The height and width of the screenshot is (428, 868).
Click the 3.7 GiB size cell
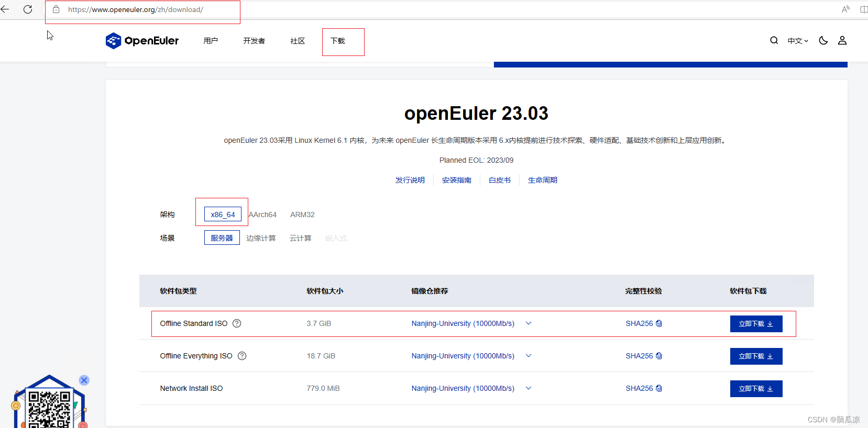click(319, 323)
